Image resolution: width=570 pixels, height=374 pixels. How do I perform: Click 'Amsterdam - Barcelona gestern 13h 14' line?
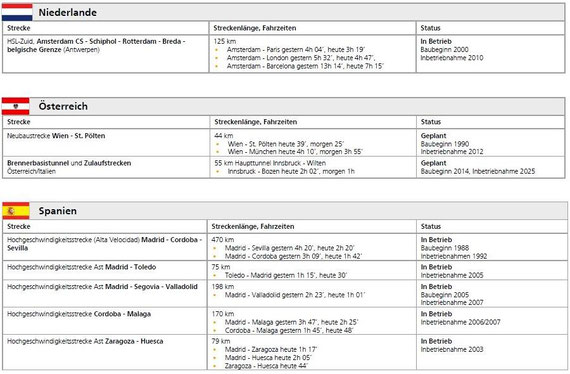pos(305,66)
